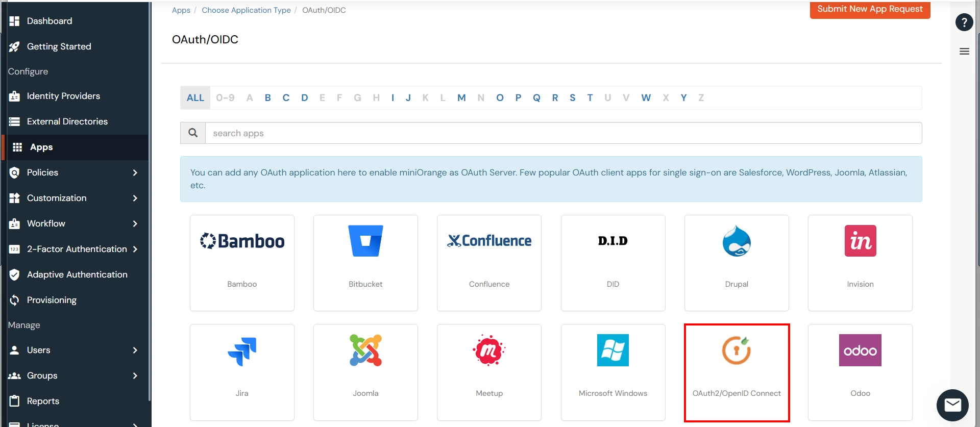Image resolution: width=980 pixels, height=427 pixels.
Task: Open Provisioning menu label
Action: click(x=52, y=300)
